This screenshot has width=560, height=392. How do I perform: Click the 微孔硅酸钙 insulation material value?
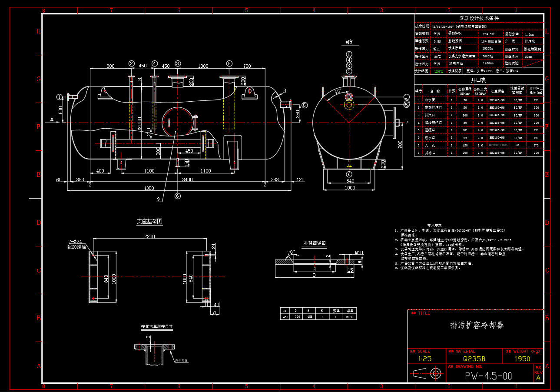(533, 49)
